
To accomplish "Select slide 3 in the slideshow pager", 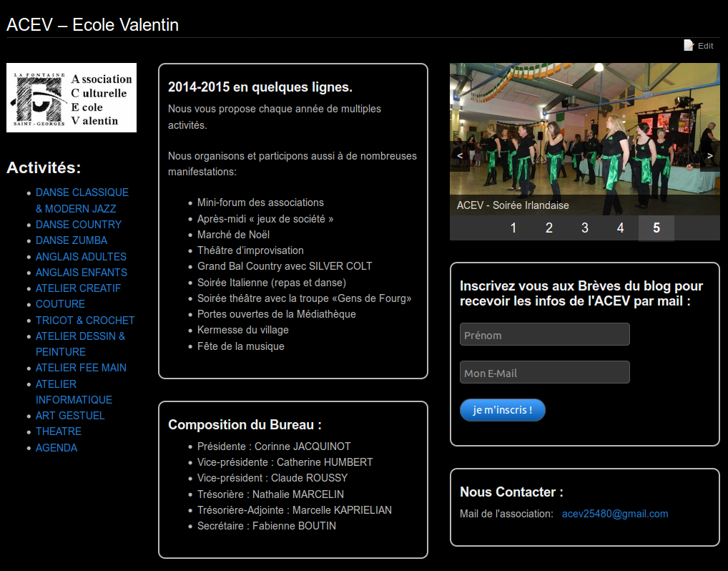I will click(x=585, y=228).
